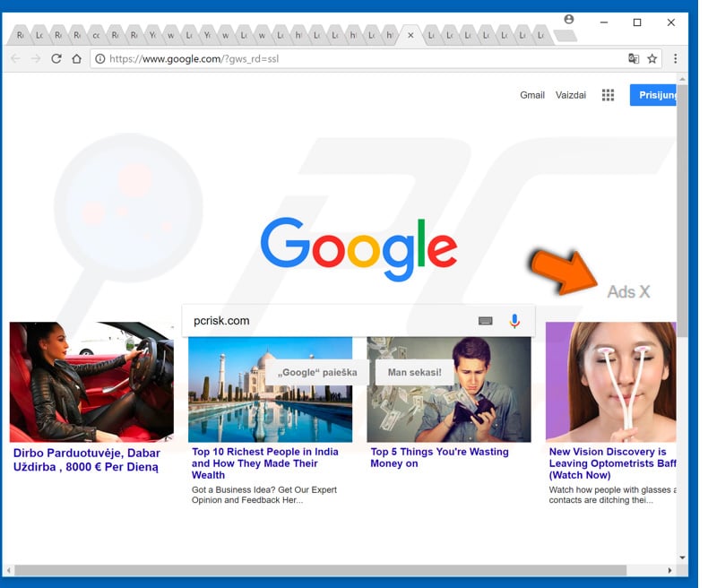Open the woman in red car ad image
Image resolution: width=708 pixels, height=588 pixels.
tap(91, 382)
